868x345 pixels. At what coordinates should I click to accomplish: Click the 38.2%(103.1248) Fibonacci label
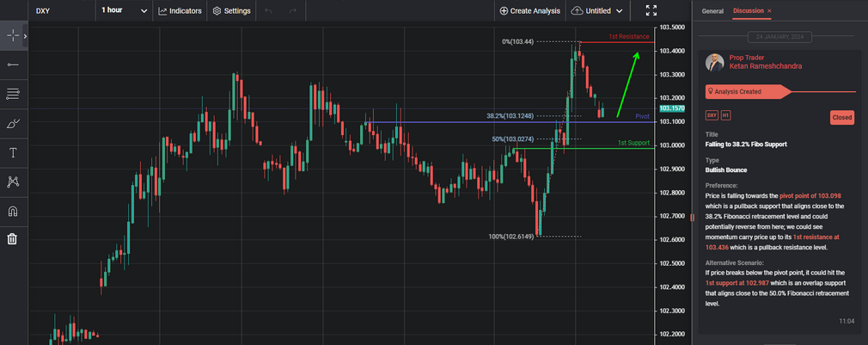(510, 116)
